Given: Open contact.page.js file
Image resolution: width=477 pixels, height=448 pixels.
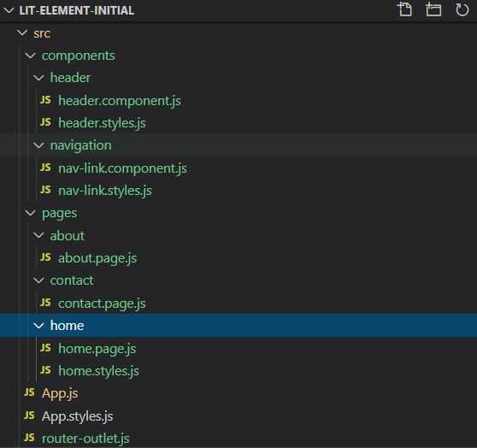Looking at the screenshot, I should [x=102, y=304].
